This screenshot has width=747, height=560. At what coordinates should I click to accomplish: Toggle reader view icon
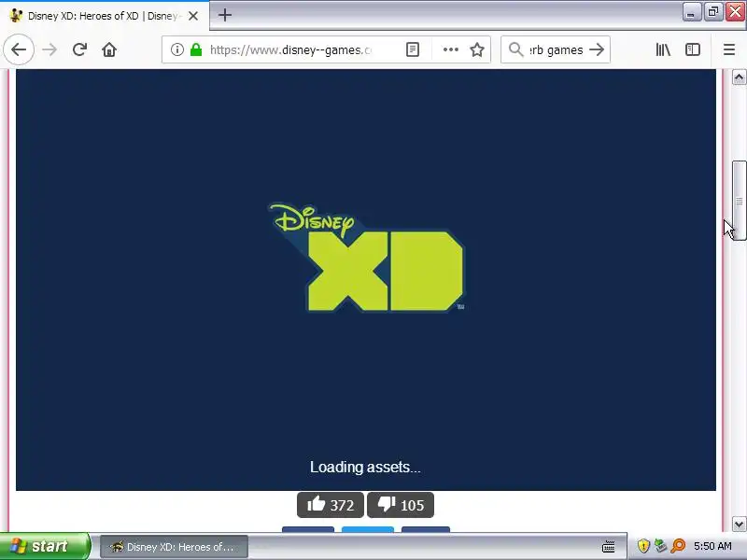pos(413,49)
